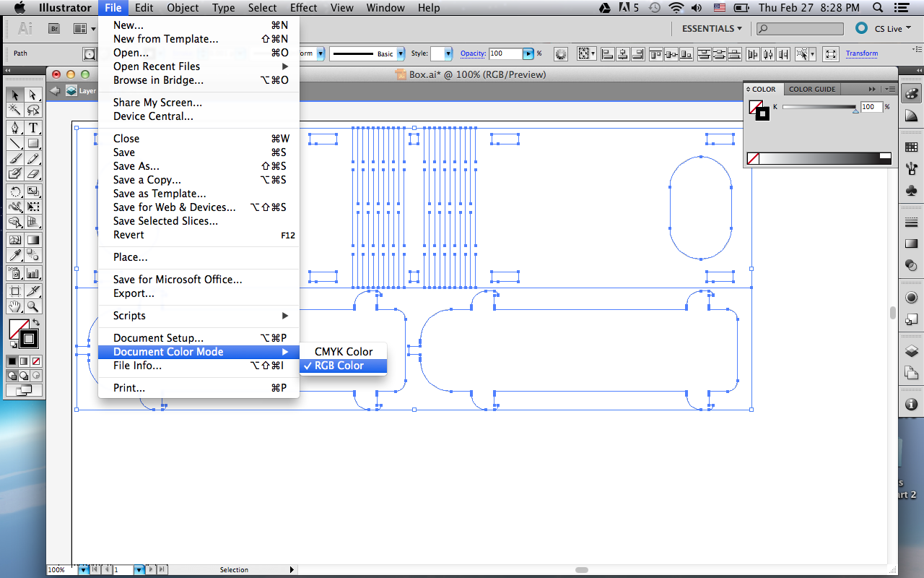Click the Opacity link label
The height and width of the screenshot is (578, 924).
click(473, 54)
